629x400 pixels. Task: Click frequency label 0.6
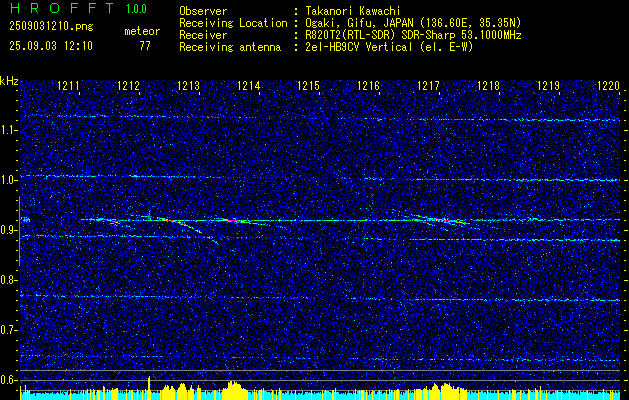pyautogui.click(x=7, y=380)
